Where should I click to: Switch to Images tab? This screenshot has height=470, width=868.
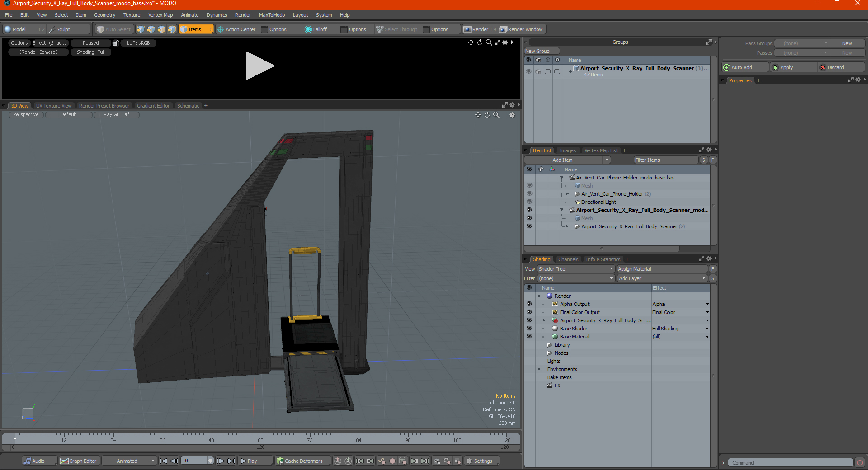pyautogui.click(x=567, y=150)
